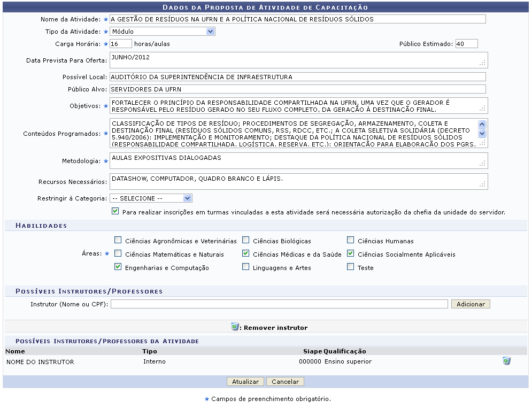Open the Tipo da Atividade dropdown
Viewport: 532px width, 409px height.
163,32
